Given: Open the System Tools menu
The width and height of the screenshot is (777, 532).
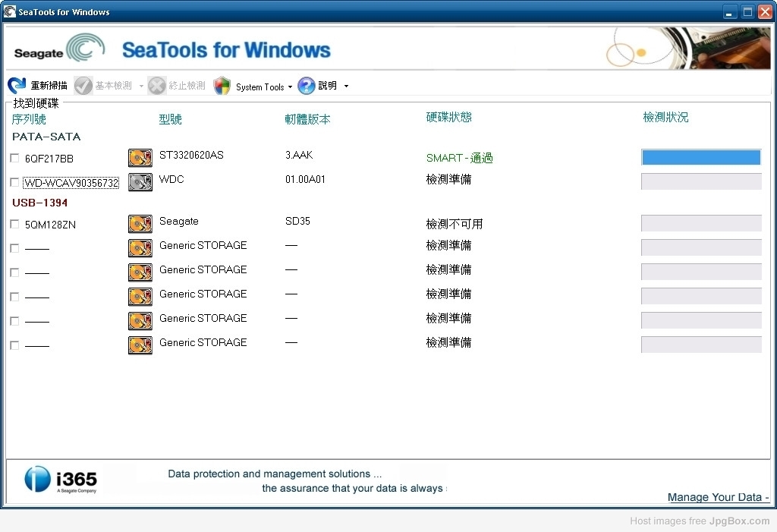Looking at the screenshot, I should (x=260, y=87).
